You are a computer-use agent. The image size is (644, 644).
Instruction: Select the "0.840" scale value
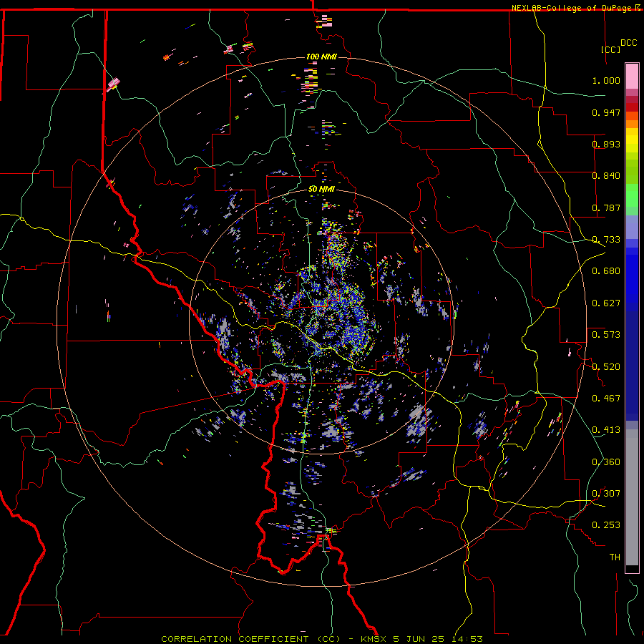click(606, 176)
